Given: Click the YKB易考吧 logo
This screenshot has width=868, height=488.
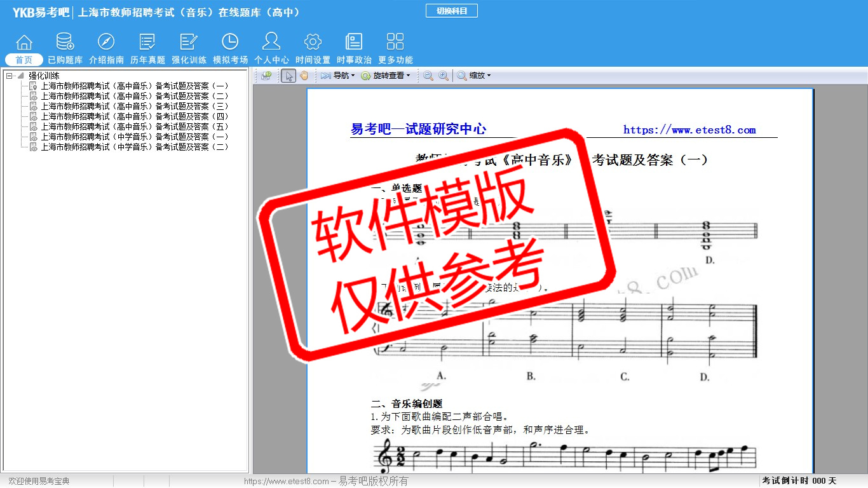Looking at the screenshot, I should [x=41, y=12].
